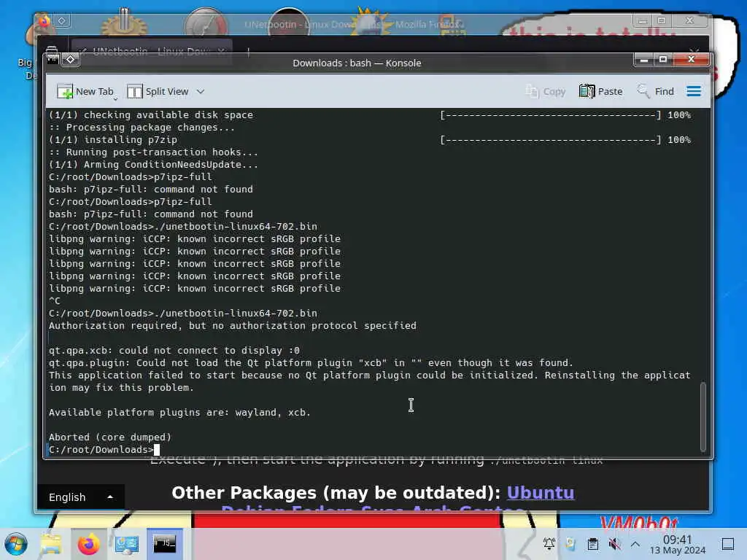Open the system settings taskbar icon
Screen dimensions: 747x560
coord(127,544)
